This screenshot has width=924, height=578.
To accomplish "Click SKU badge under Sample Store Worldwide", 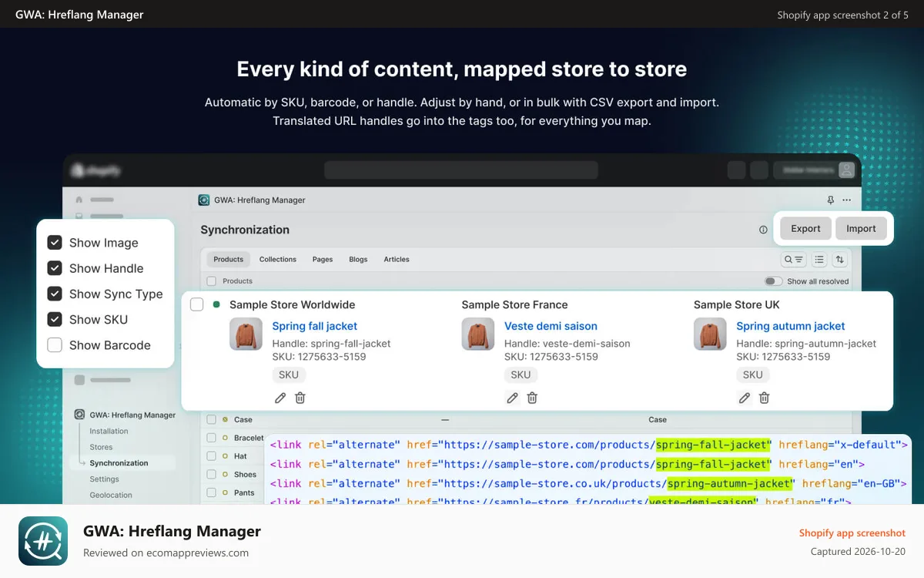I will tap(289, 375).
